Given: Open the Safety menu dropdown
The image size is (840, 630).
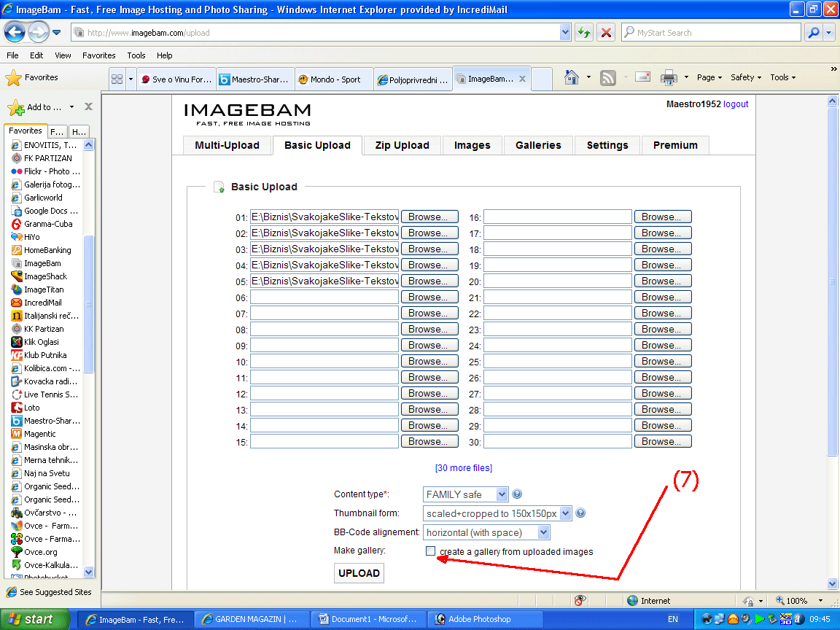Looking at the screenshot, I should tap(746, 78).
